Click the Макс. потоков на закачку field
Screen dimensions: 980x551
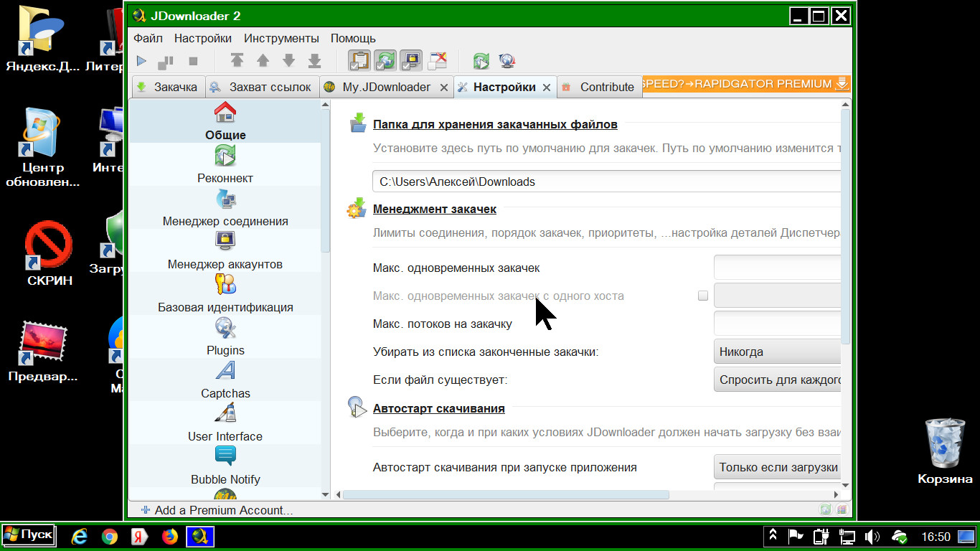(x=777, y=324)
